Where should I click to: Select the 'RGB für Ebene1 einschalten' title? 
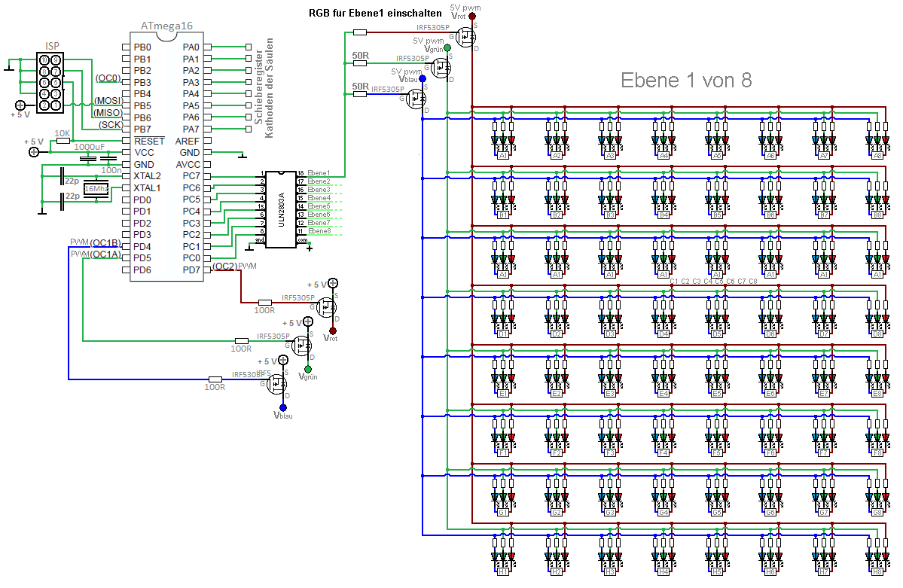[375, 14]
